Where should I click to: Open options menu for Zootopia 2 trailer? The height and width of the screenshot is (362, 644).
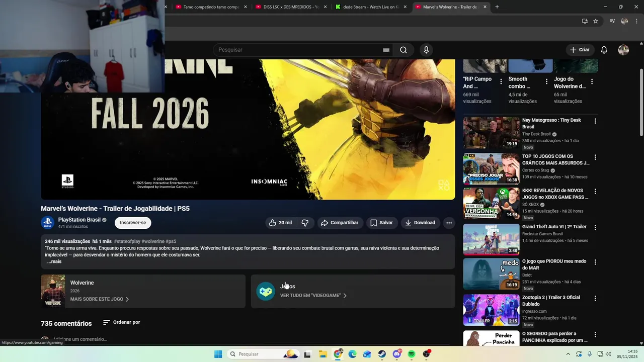[595, 298]
